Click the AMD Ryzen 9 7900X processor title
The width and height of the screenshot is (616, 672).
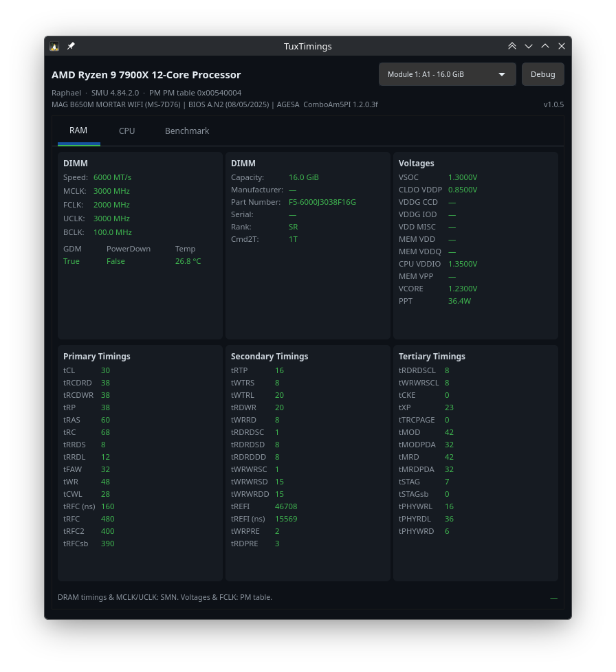[146, 75]
